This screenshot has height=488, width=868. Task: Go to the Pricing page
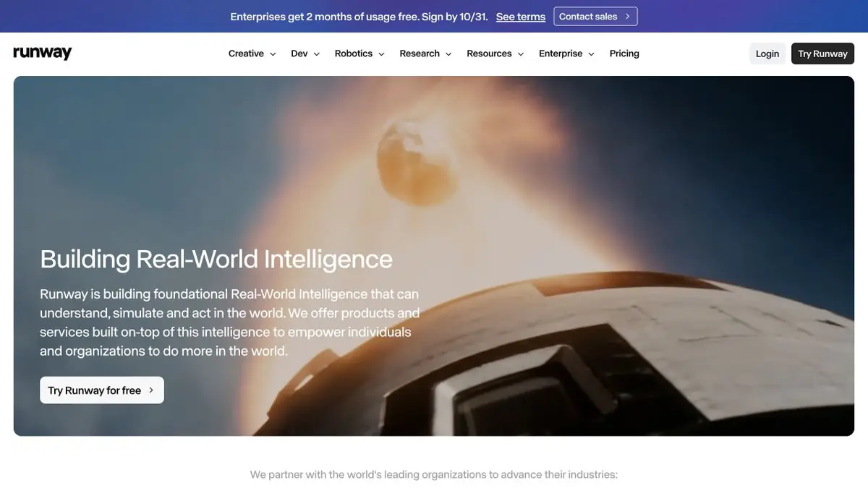click(624, 53)
